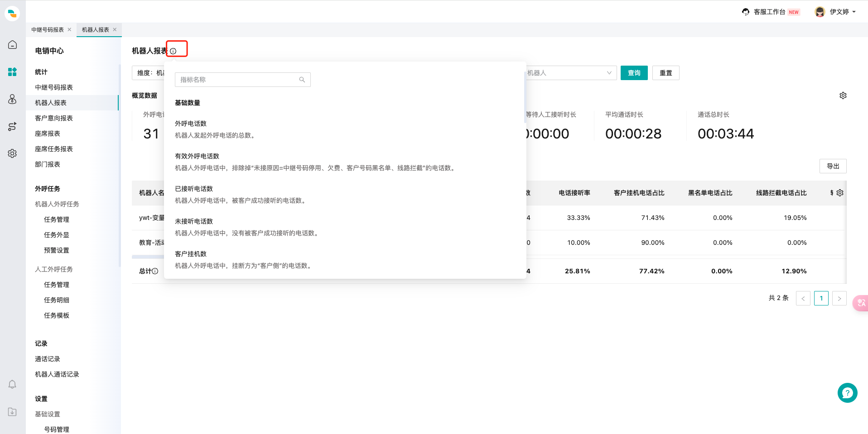Open the notifications bell icon

pos(12,384)
